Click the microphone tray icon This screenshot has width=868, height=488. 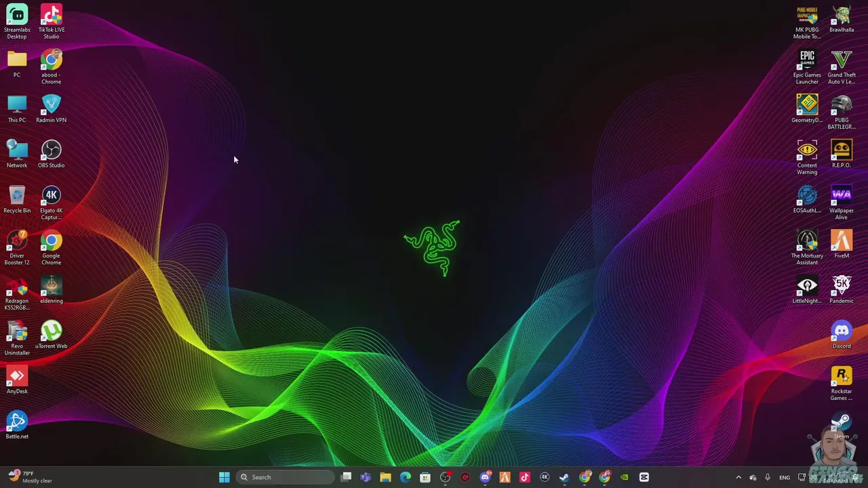pos(767,477)
